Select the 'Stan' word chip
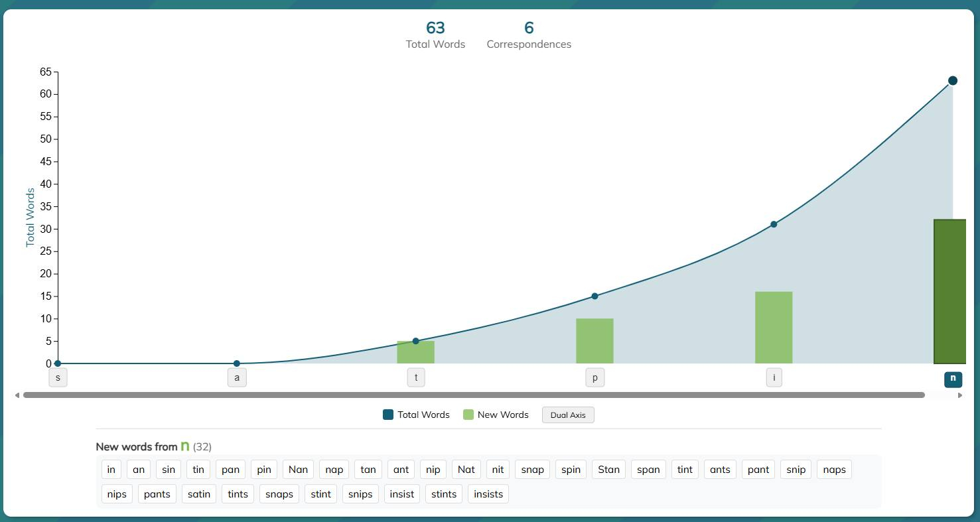Screen dimensions: 980x522 (608, 470)
